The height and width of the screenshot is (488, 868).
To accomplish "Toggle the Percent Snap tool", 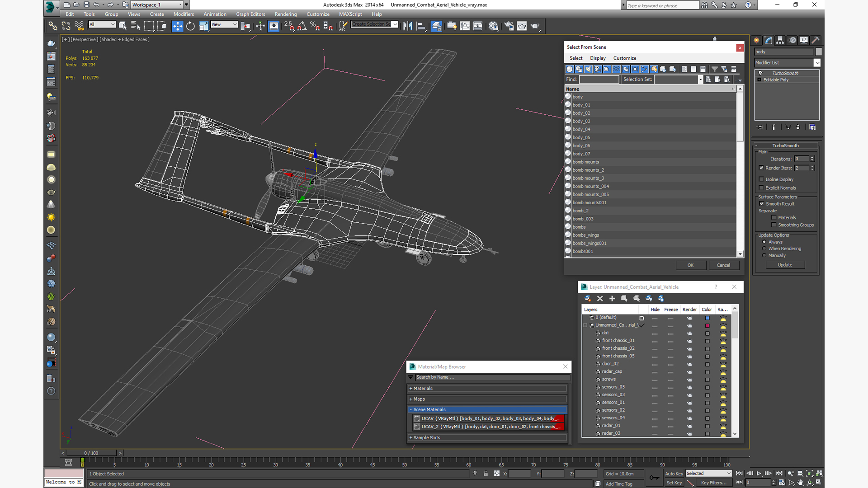I will [x=315, y=26].
